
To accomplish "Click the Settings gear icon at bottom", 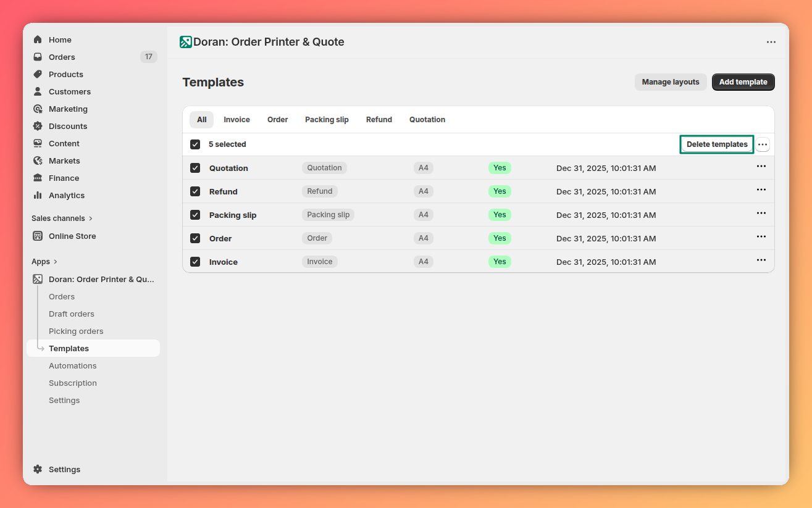I will point(38,469).
